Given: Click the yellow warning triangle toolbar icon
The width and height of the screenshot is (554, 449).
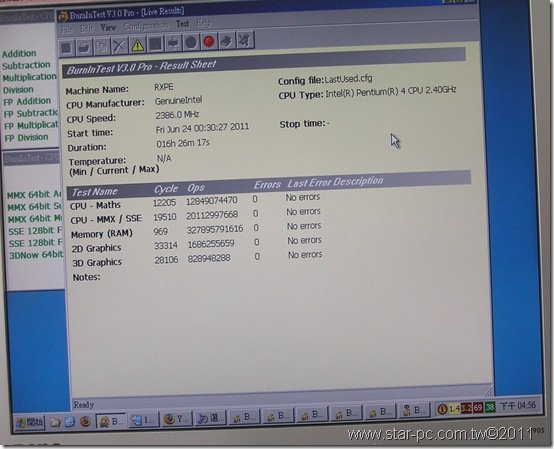Looking at the screenshot, I should (137, 45).
